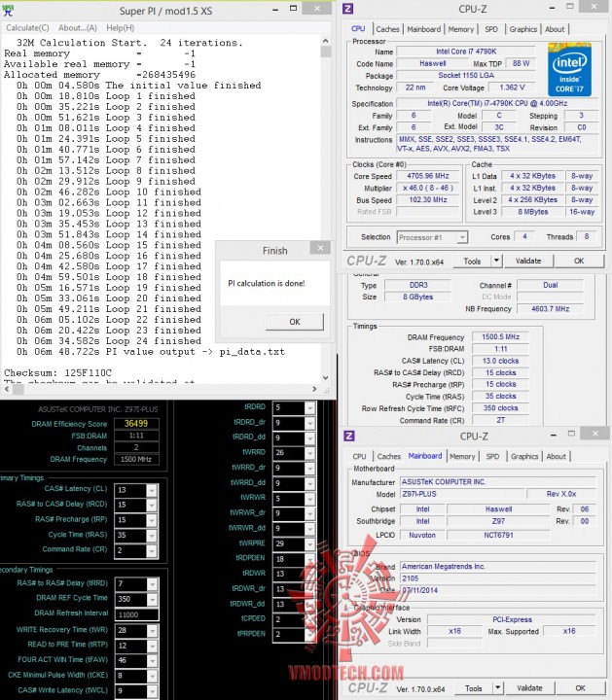Image resolution: width=612 pixels, height=700 pixels.
Task: Open the Help(H) menu in Super PI
Action: click(121, 27)
